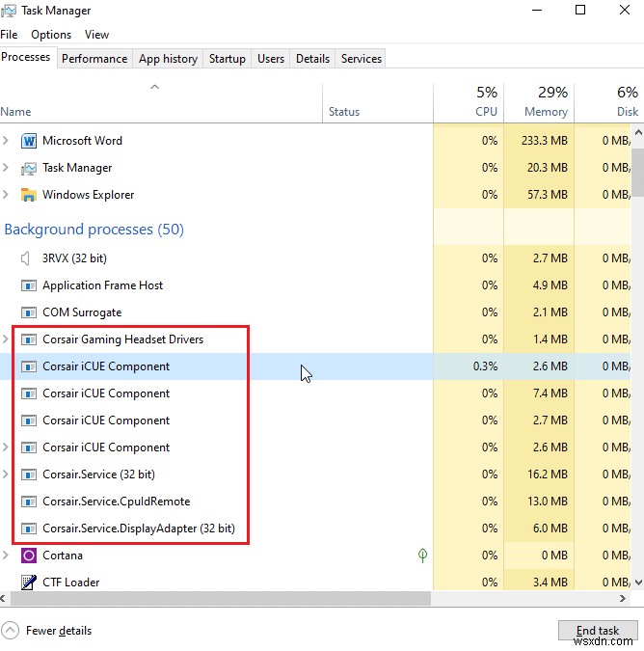Click the vertical scrollbar up arrow

point(638,133)
